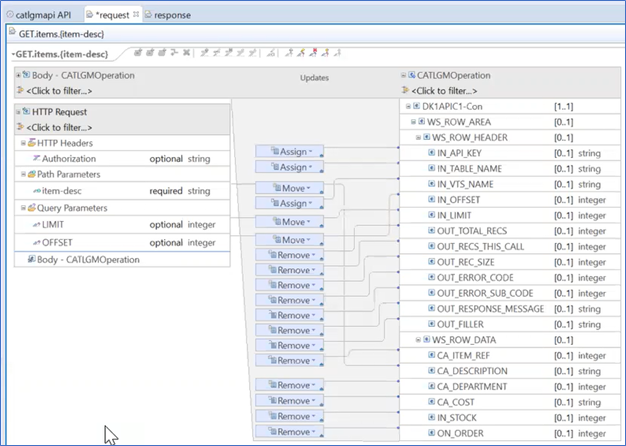Screen dimensions: 626x446
Task: Click the OUT_ERROR_CODE element icon
Action: pos(432,277)
